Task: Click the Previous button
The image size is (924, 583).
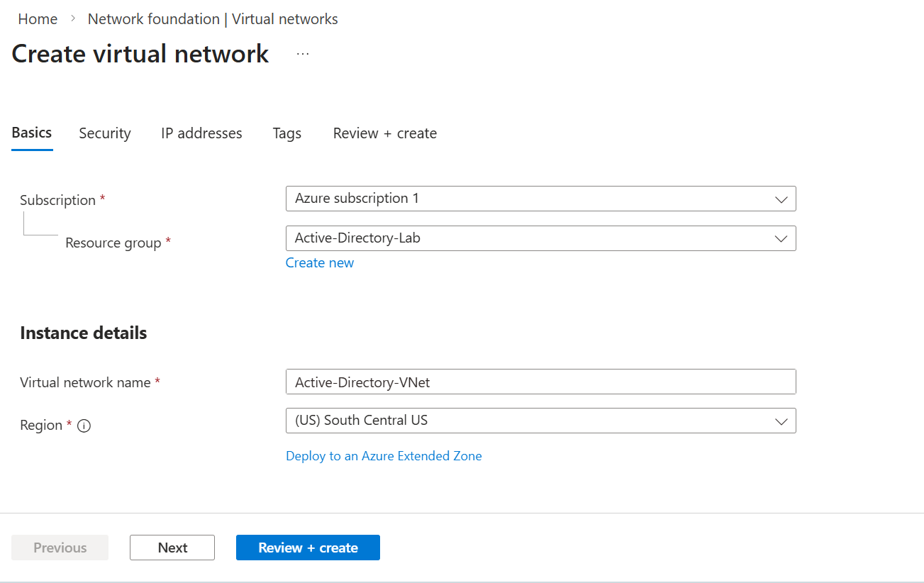Action: 60,548
